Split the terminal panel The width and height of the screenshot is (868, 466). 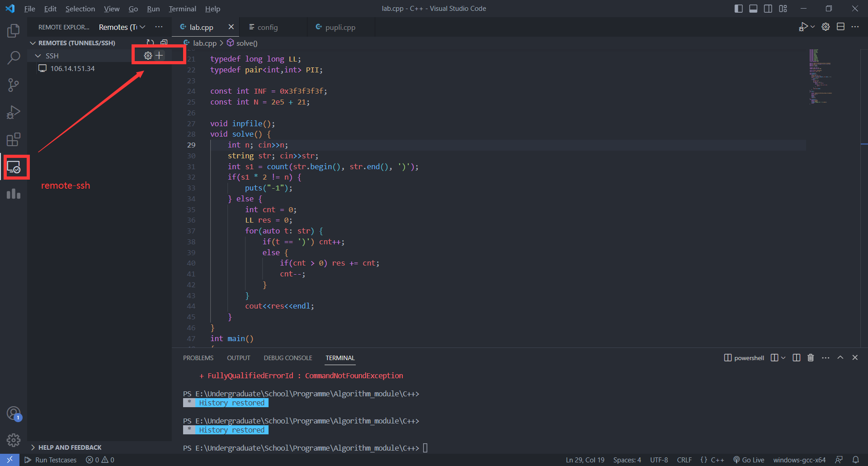pyautogui.click(x=797, y=358)
